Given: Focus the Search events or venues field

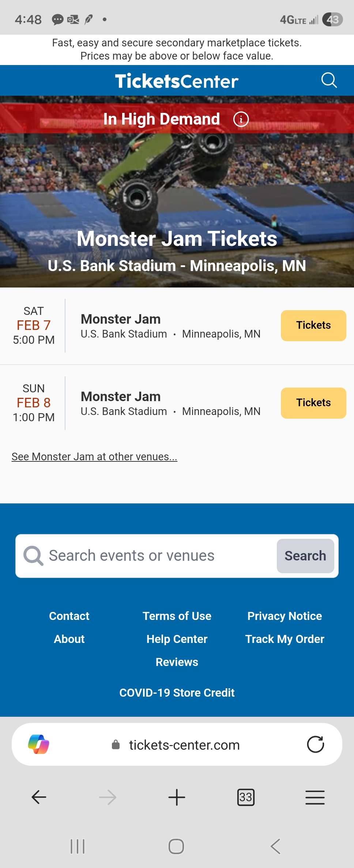Looking at the screenshot, I should click(154, 556).
